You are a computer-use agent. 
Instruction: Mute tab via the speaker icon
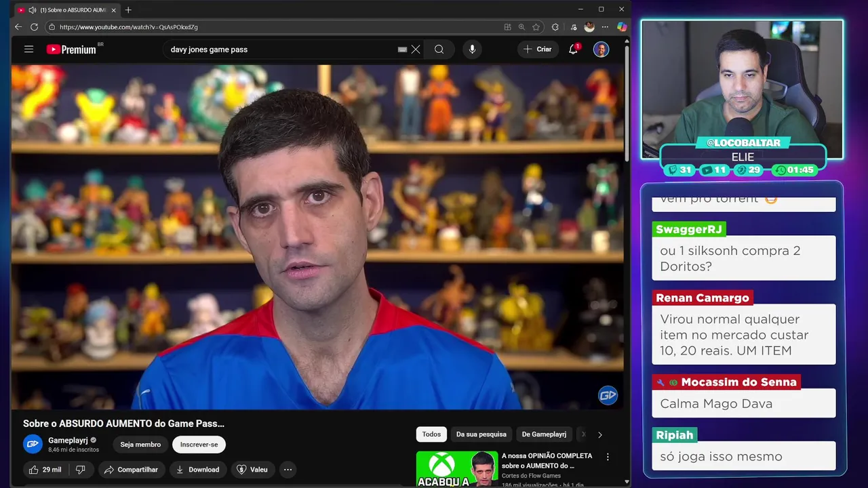coord(32,10)
